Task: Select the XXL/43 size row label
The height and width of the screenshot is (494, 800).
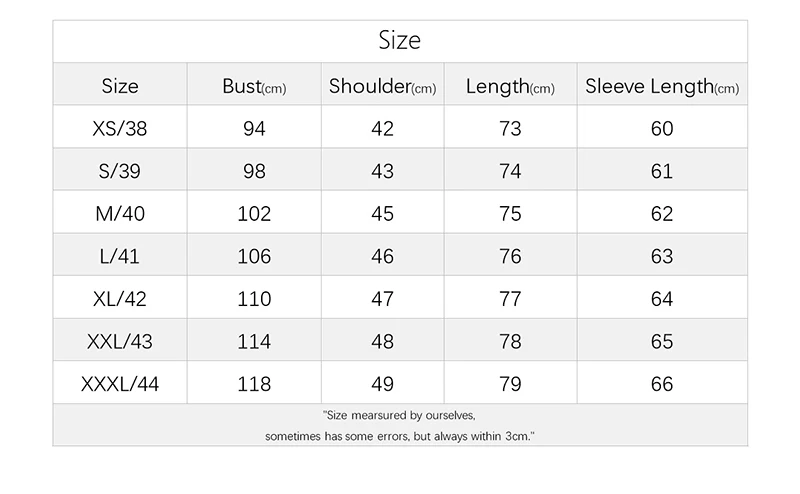Action: click(120, 342)
